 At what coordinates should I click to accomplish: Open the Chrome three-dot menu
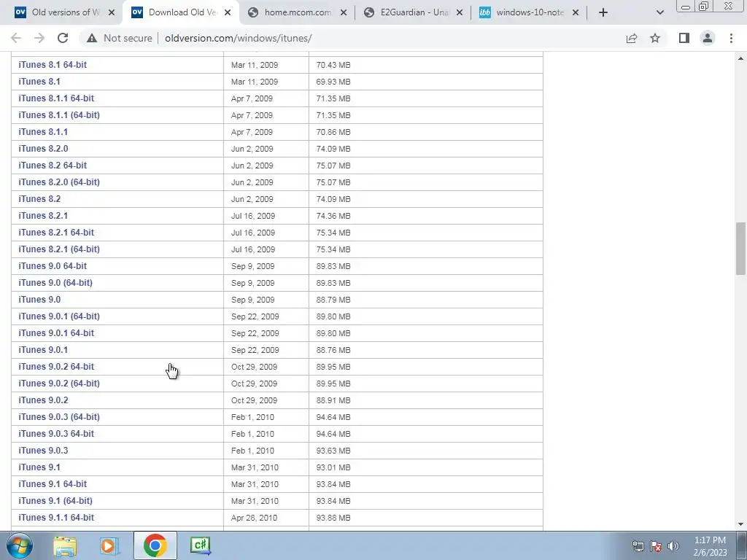tap(731, 38)
